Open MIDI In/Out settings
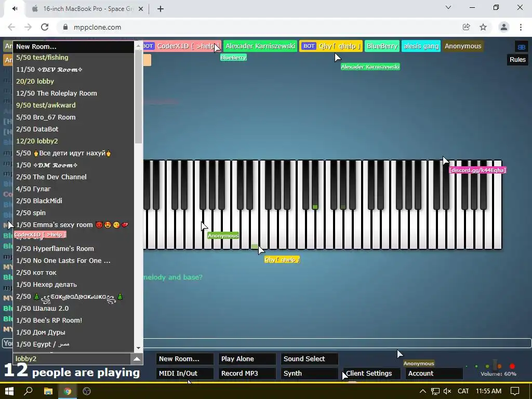 pos(185,374)
